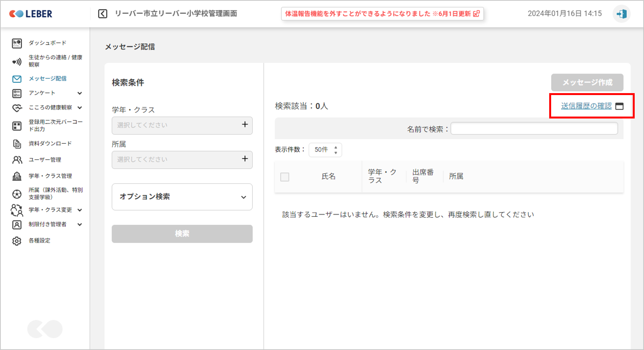Image resolution: width=644 pixels, height=350 pixels.
Task: Click the 送信履歴の確認 link
Action: (x=586, y=106)
